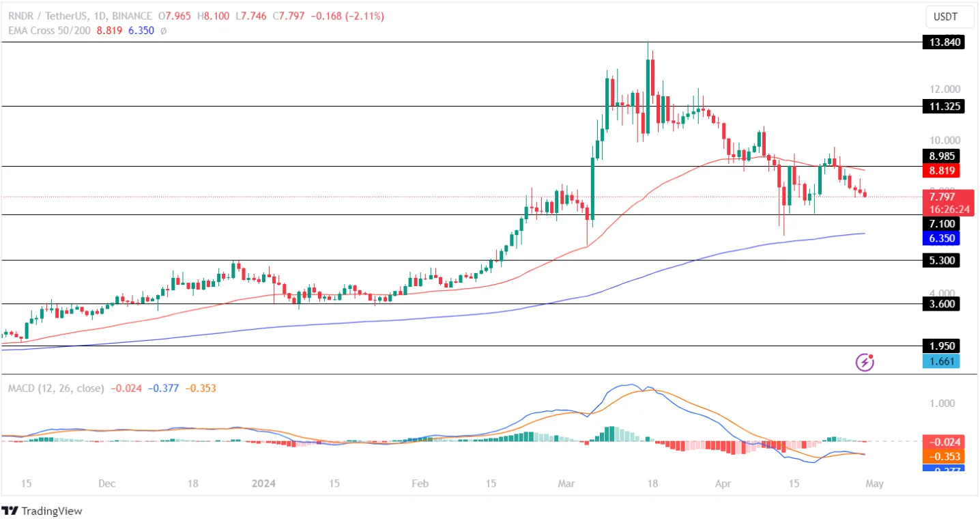The width and height of the screenshot is (980, 519).
Task: Click the light blue 1.661 label
Action: pyautogui.click(x=941, y=361)
